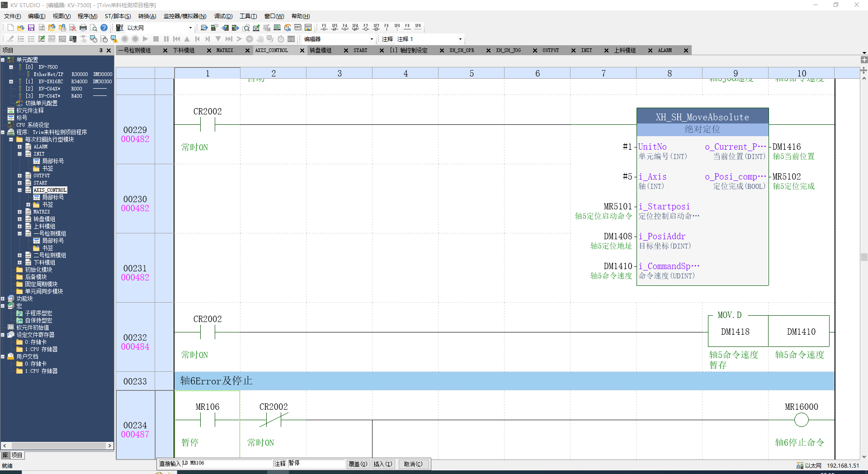The width and height of the screenshot is (868, 474).
Task: Click the checklist with green pencil icon
Action: (x=42, y=39)
